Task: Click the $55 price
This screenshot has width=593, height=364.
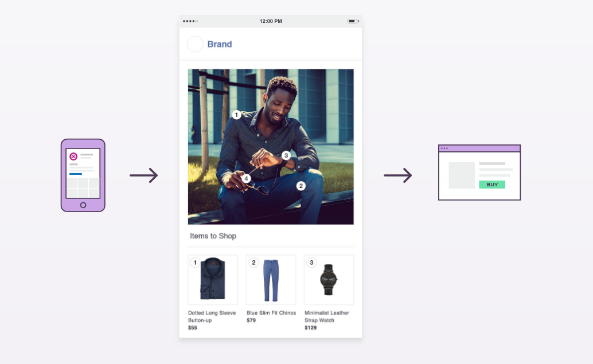Action: (x=193, y=328)
